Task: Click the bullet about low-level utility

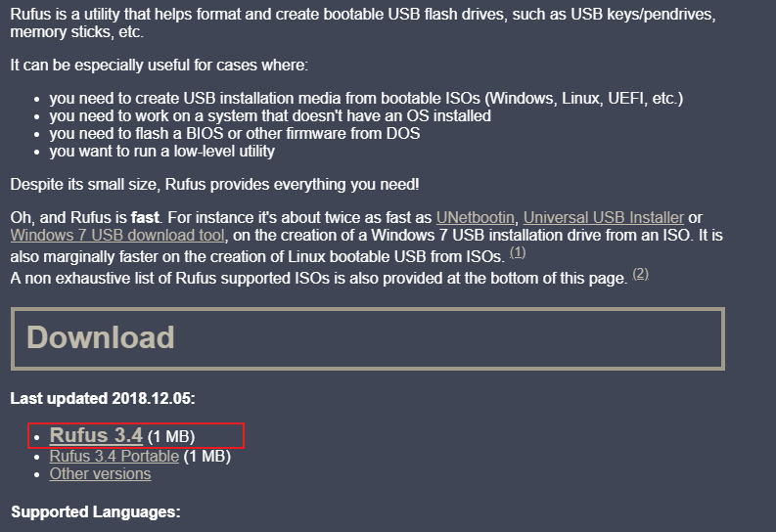Action: [161, 152]
